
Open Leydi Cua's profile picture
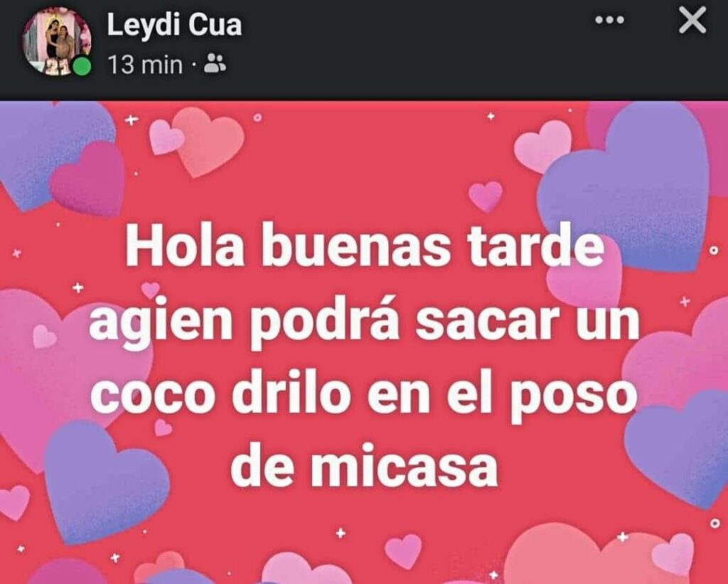tap(57, 41)
